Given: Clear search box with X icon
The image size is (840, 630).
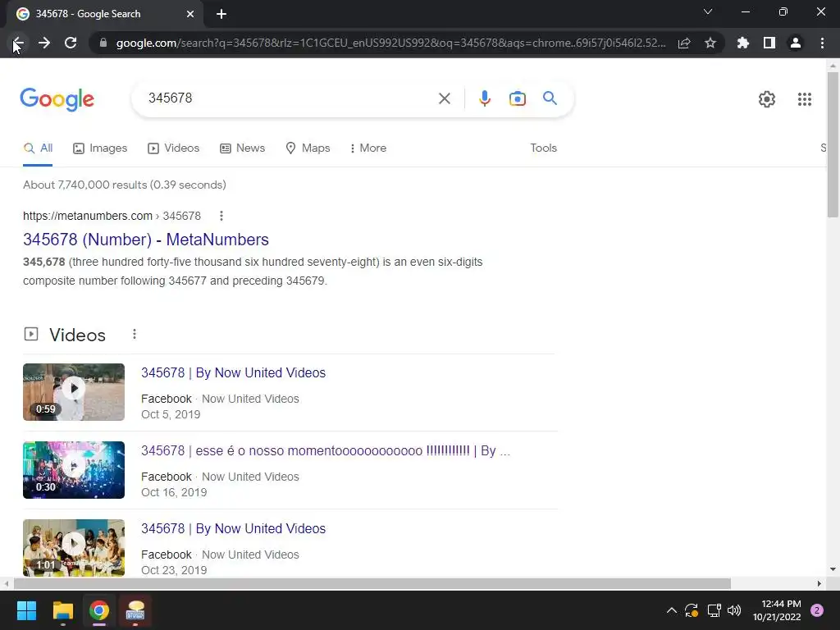Looking at the screenshot, I should pos(444,98).
